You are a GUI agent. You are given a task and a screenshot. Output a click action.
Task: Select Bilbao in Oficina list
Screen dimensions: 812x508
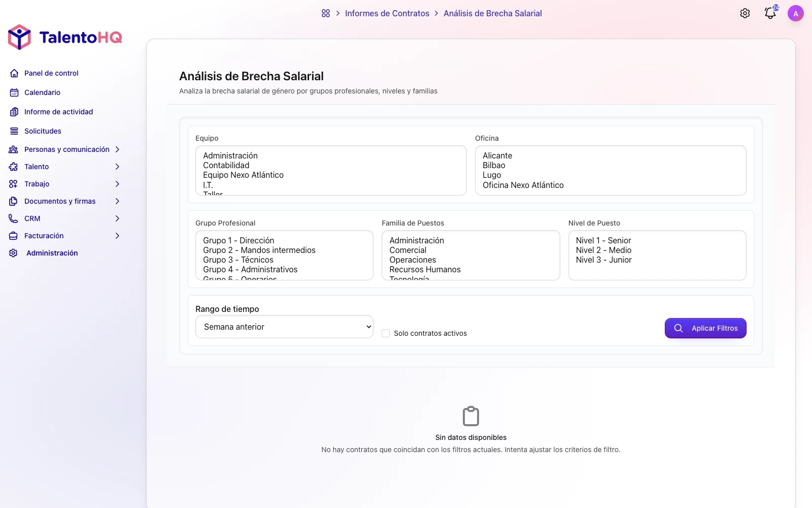(x=611, y=165)
